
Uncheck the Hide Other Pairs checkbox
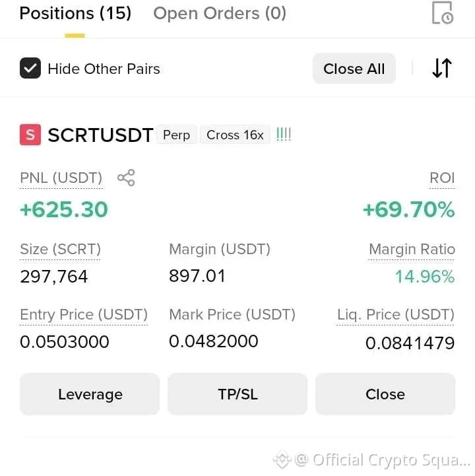coord(30,68)
